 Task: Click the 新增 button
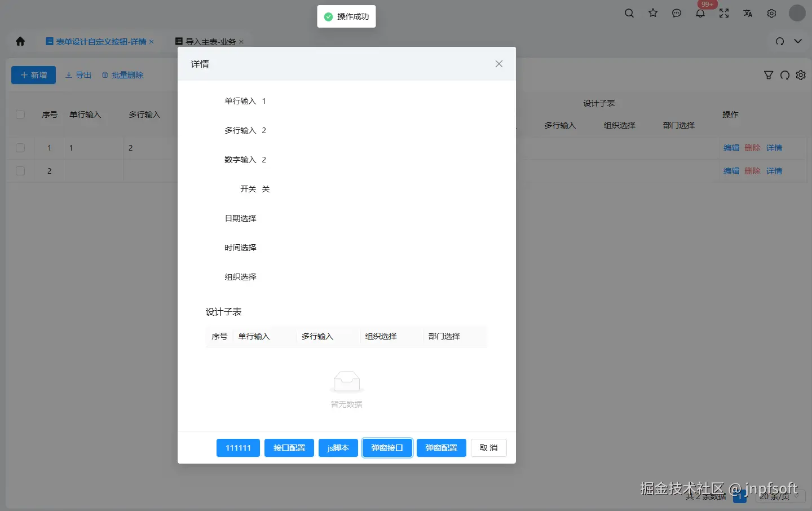[33, 75]
